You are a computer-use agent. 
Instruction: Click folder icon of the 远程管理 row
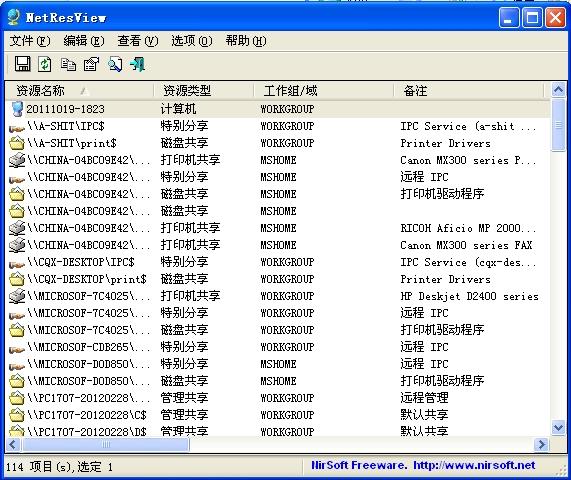tap(17, 398)
